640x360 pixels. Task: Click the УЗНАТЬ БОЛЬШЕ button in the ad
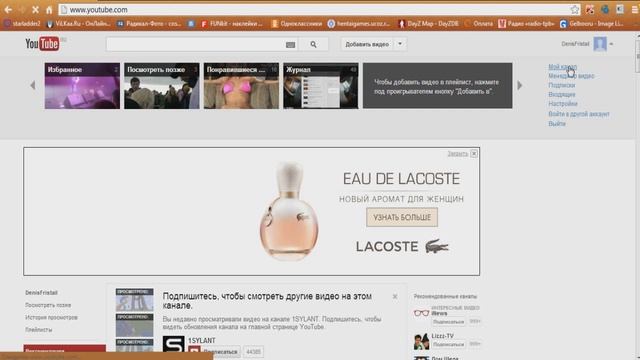coord(402,217)
